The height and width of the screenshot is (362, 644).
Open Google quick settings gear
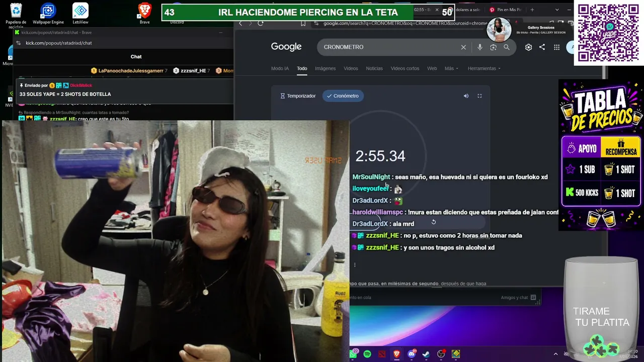528,47
